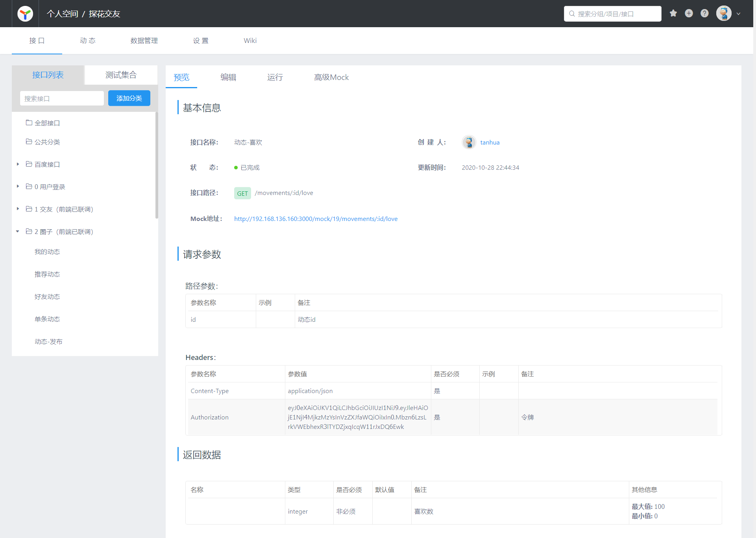756x538 pixels.
Task: Click the 已完成 status text
Action: pyautogui.click(x=250, y=168)
